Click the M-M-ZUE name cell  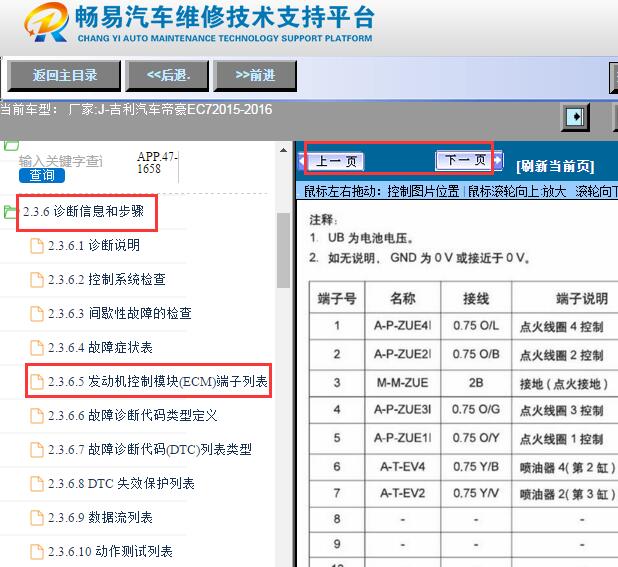[x=402, y=382]
